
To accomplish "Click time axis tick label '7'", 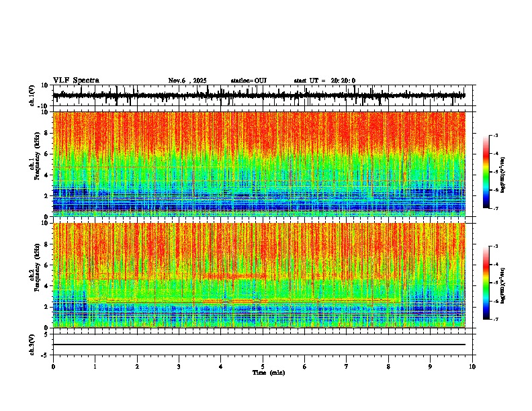I will (347, 367).
